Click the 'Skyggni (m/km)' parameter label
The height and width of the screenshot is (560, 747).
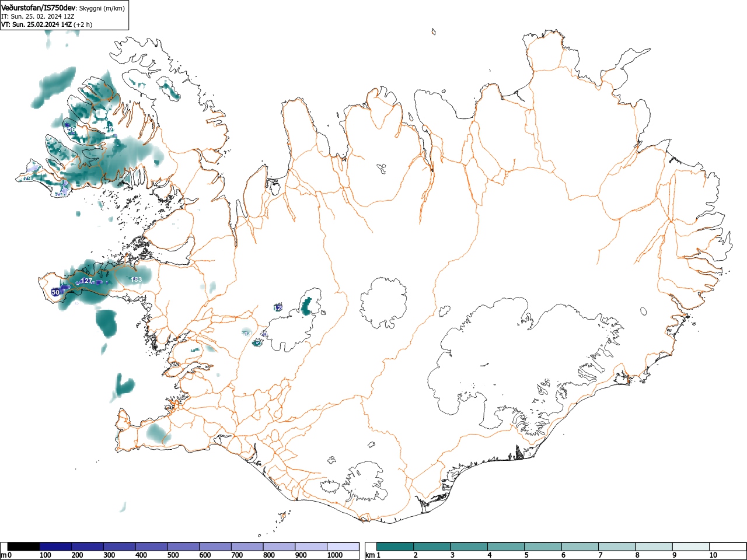(102, 8)
